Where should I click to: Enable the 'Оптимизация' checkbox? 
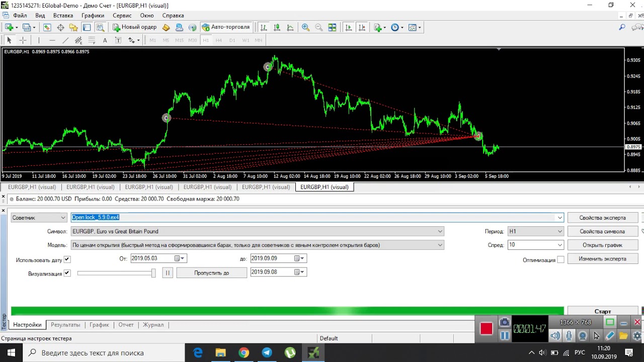[x=560, y=260]
